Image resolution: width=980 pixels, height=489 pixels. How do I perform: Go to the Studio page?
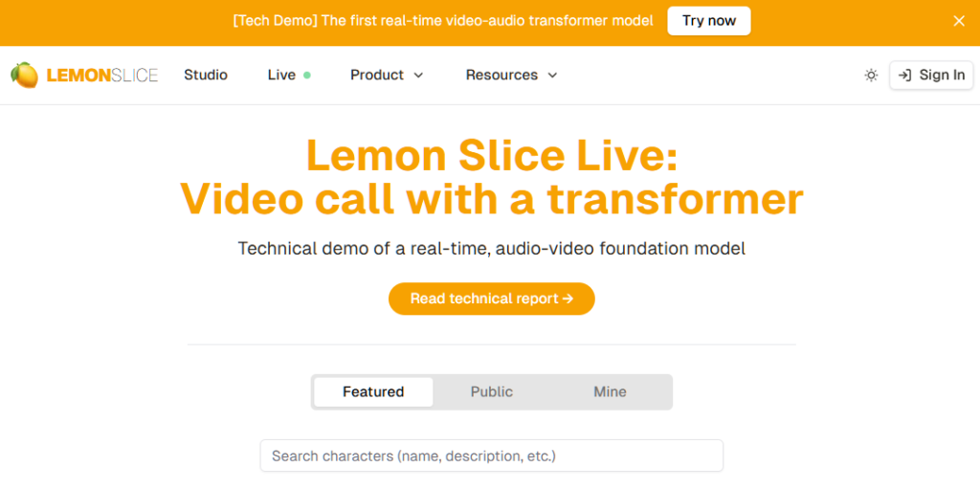pos(206,75)
